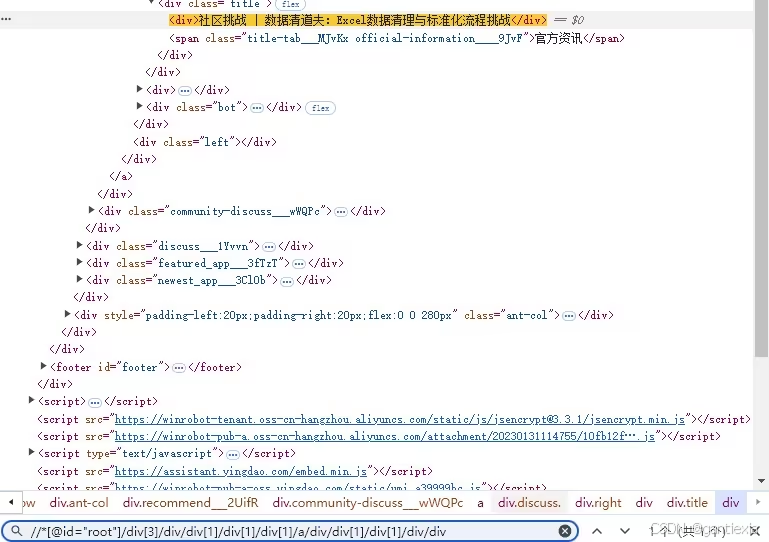
Task: Expand the footer id footer node
Action: coord(43,366)
